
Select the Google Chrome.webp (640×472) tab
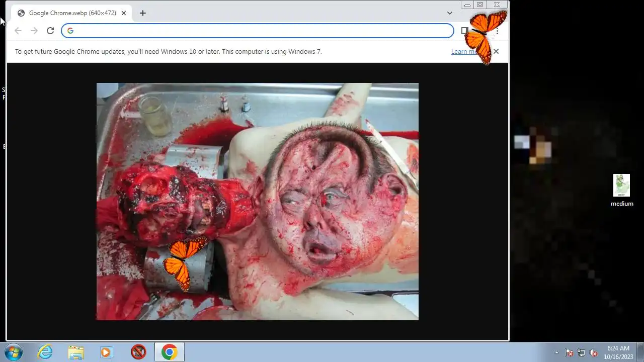coord(71,13)
